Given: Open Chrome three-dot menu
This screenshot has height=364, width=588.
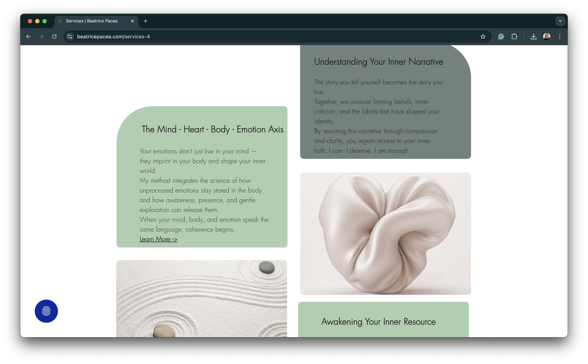Looking at the screenshot, I should click(560, 37).
